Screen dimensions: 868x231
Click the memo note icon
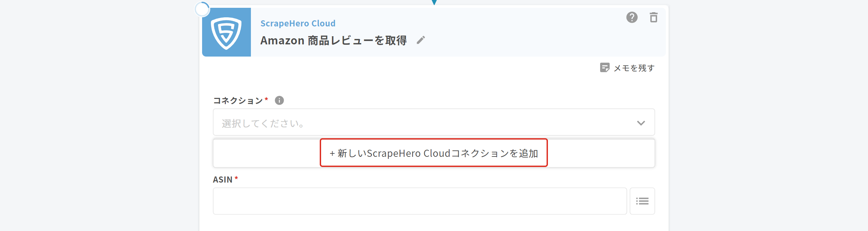[605, 68]
